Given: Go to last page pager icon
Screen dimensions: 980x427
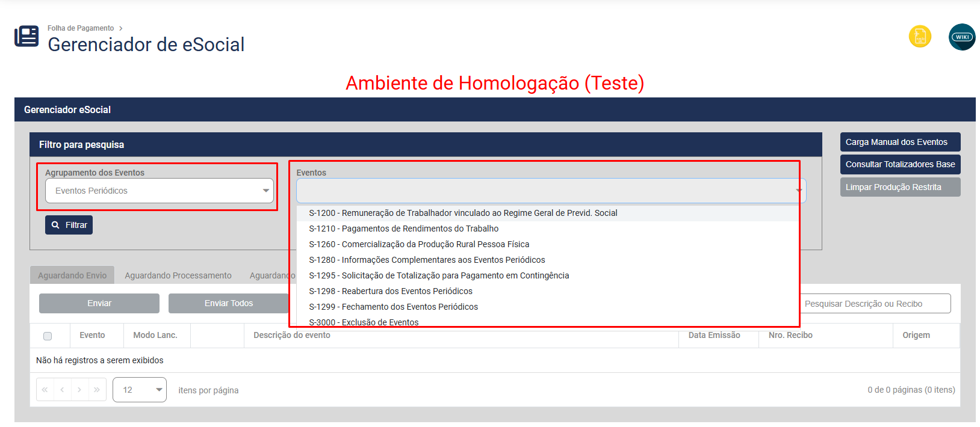Looking at the screenshot, I should (x=97, y=390).
